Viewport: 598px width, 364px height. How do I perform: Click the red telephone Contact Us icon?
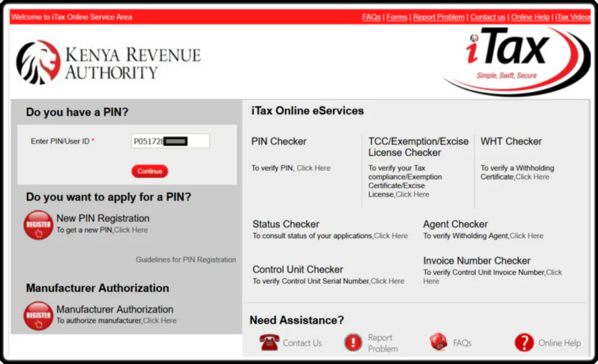tap(269, 342)
